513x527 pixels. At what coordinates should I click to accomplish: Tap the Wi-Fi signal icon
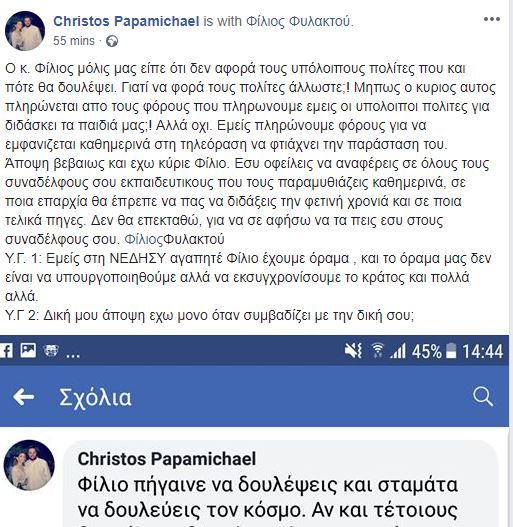coord(378,351)
